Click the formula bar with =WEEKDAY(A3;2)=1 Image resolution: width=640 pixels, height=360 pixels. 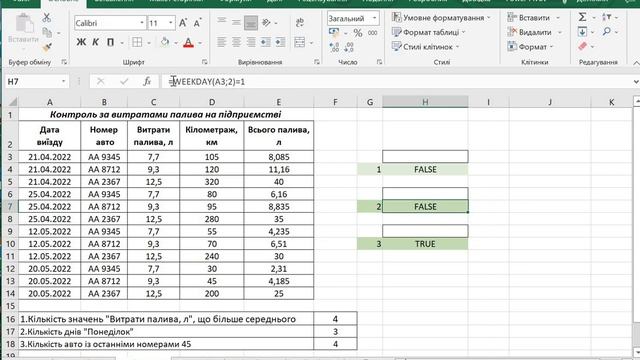pos(398,82)
